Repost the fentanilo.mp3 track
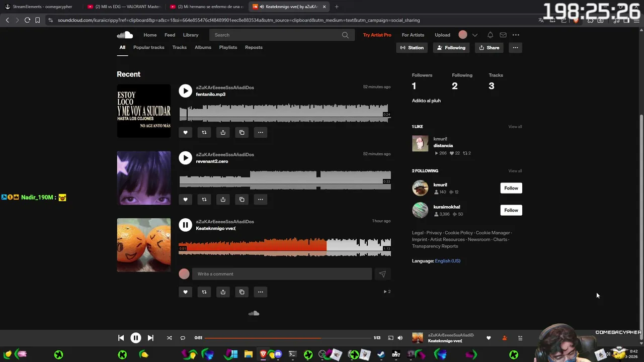Viewport: 644px width, 362px height. pyautogui.click(x=204, y=132)
